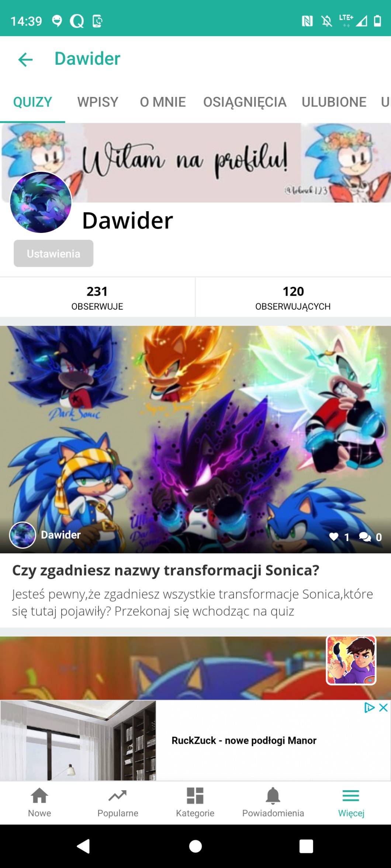Switch to the ULUBIONE tab
The width and height of the screenshot is (391, 868).
click(334, 102)
